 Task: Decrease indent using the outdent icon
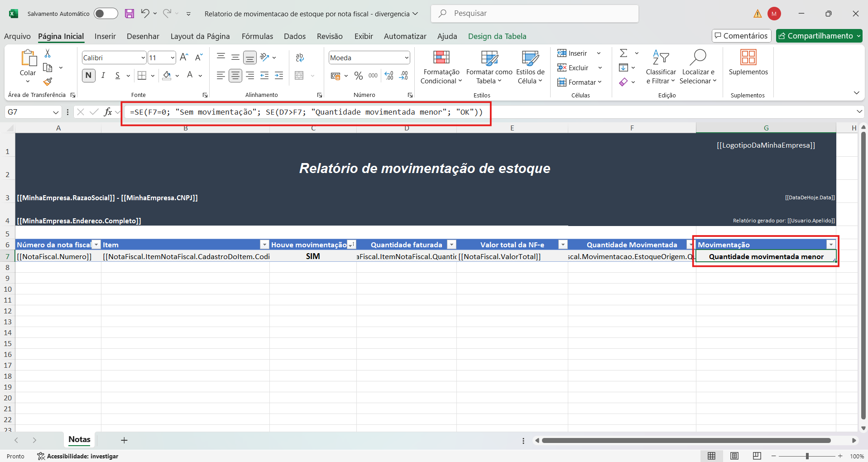(264, 76)
